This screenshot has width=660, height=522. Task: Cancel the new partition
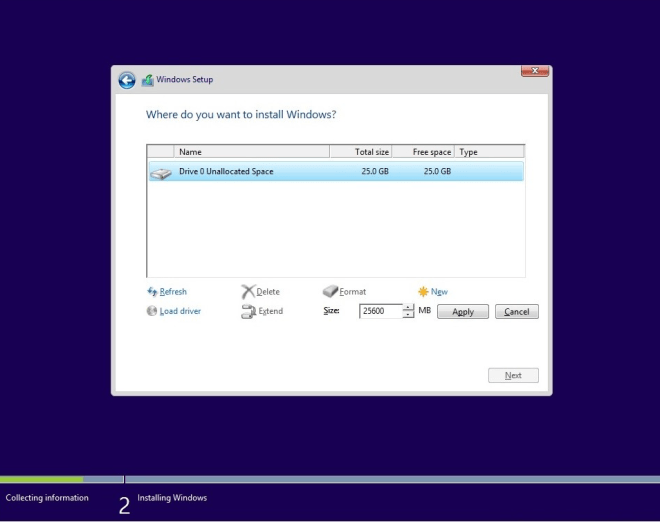(x=517, y=312)
